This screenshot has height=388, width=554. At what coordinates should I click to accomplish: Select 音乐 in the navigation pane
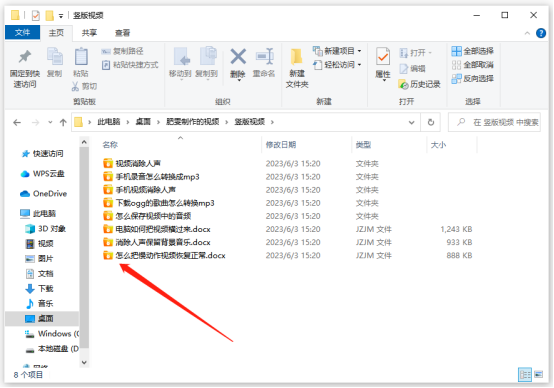[40, 304]
